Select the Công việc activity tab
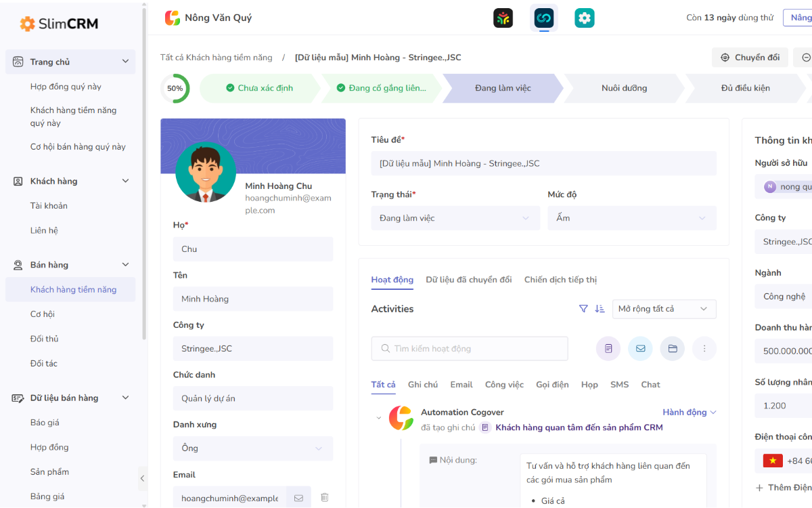Image resolution: width=812 pixels, height=508 pixels. tap(505, 385)
